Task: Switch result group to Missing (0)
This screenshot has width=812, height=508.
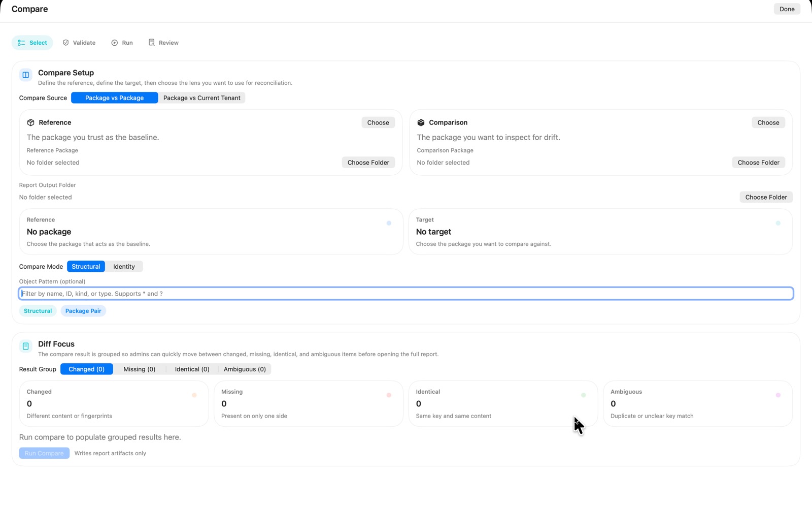Action: 139,369
